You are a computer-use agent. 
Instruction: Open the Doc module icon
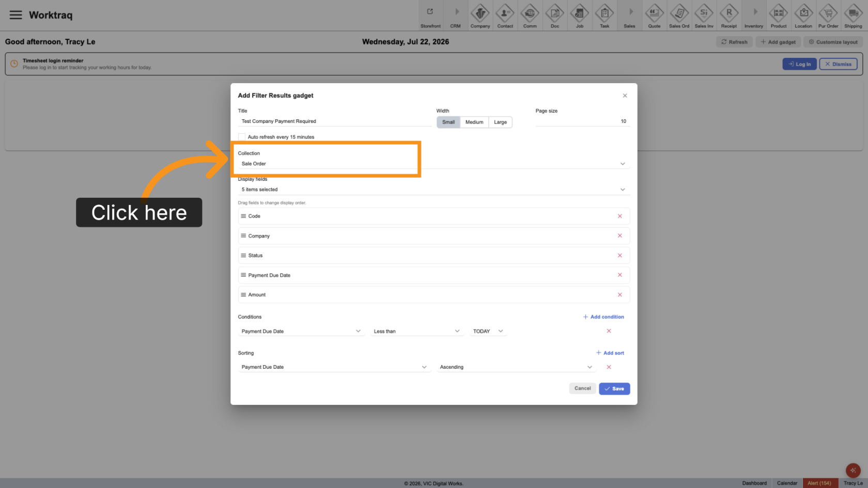pos(555,15)
